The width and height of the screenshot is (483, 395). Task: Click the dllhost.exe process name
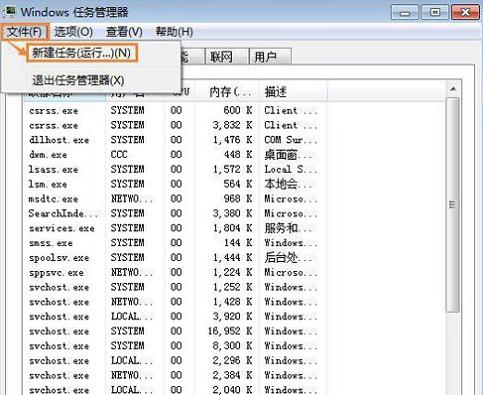pos(59,140)
